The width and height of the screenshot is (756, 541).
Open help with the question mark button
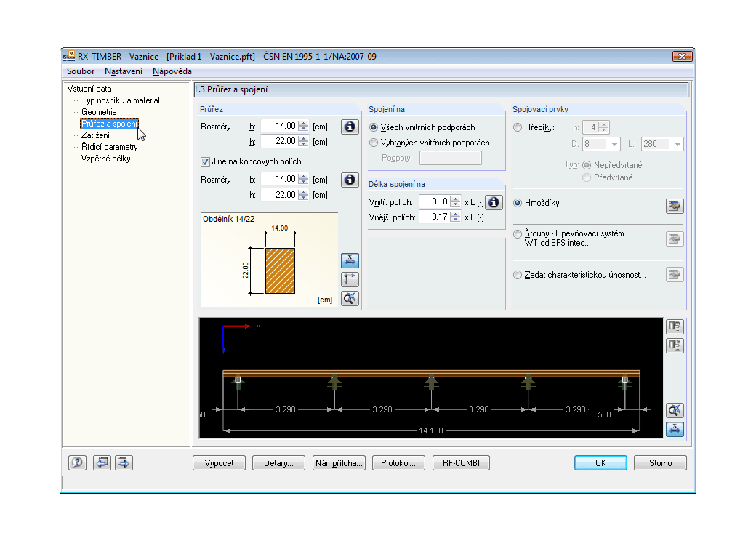point(77,463)
